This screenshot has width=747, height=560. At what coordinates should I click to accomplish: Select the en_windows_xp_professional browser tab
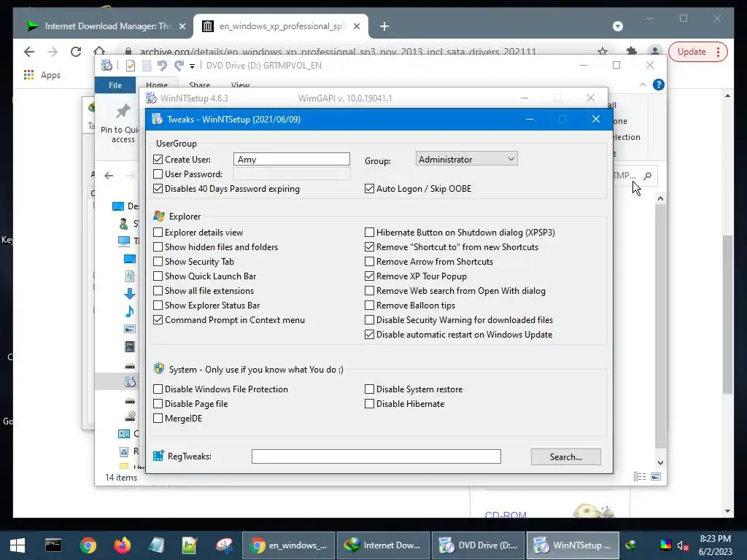coord(280,26)
